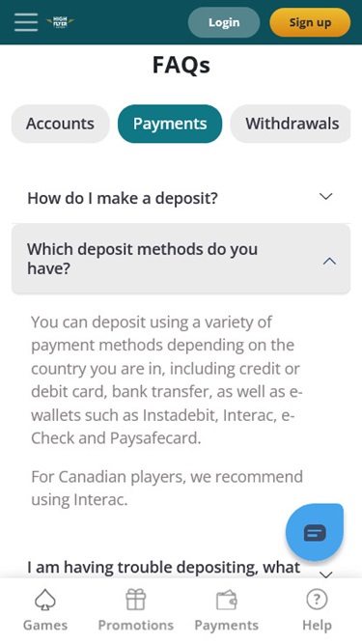Select the Payments FAQ tab
Image resolution: width=362 pixels, height=644 pixels.
pos(170,124)
